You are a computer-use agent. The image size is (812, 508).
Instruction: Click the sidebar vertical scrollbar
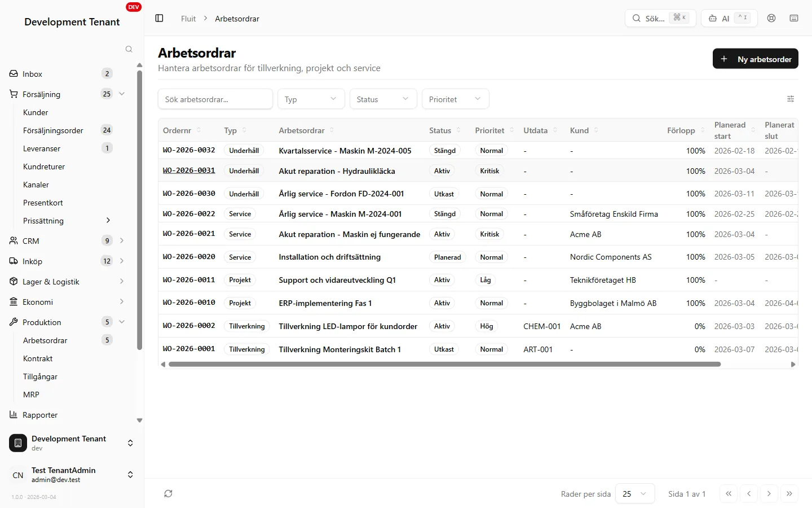139,209
